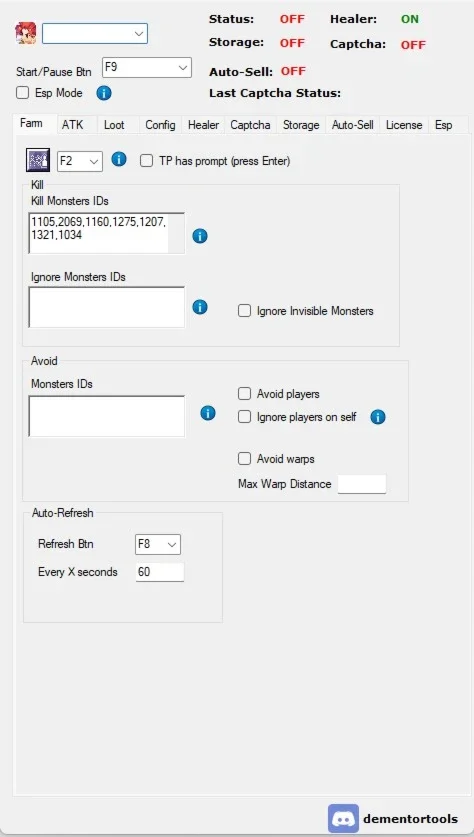Click the green ON next to Healer
474x837 pixels.
pos(410,19)
